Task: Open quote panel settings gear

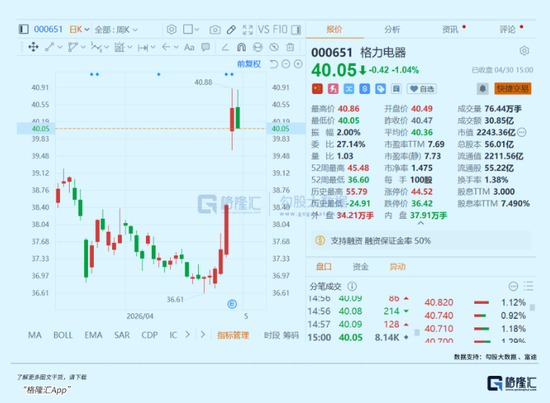Action: (x=524, y=51)
